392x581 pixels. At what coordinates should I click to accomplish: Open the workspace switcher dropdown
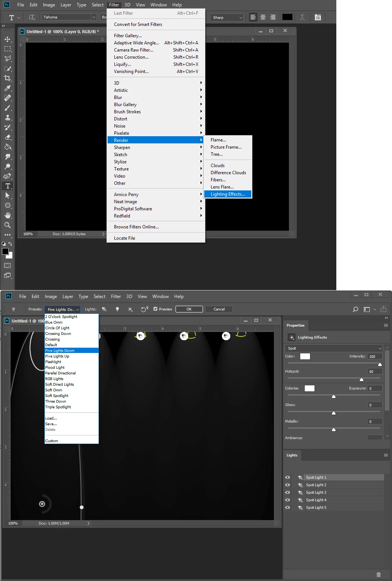pyautogui.click(x=370, y=309)
